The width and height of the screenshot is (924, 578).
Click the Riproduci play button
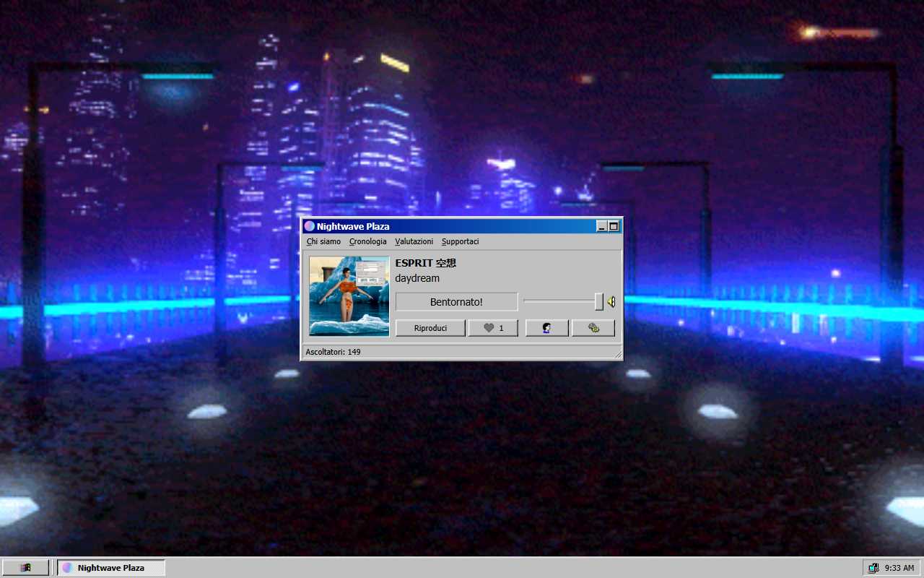coord(430,328)
